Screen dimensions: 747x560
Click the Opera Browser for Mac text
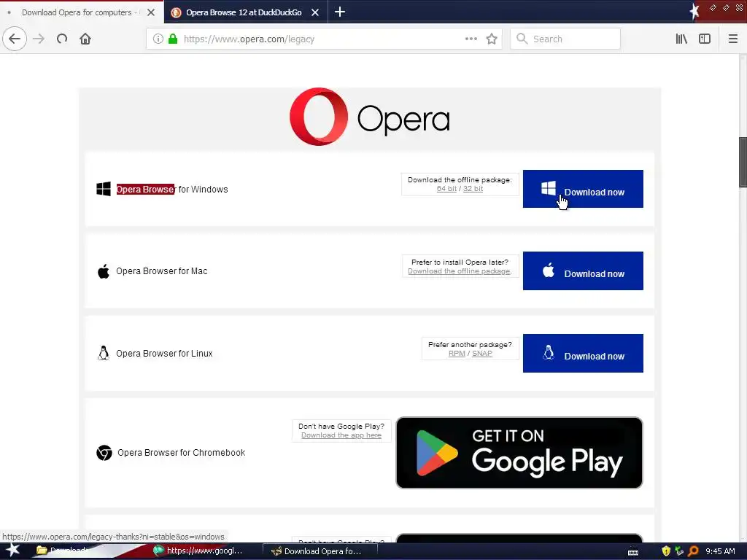(x=162, y=271)
